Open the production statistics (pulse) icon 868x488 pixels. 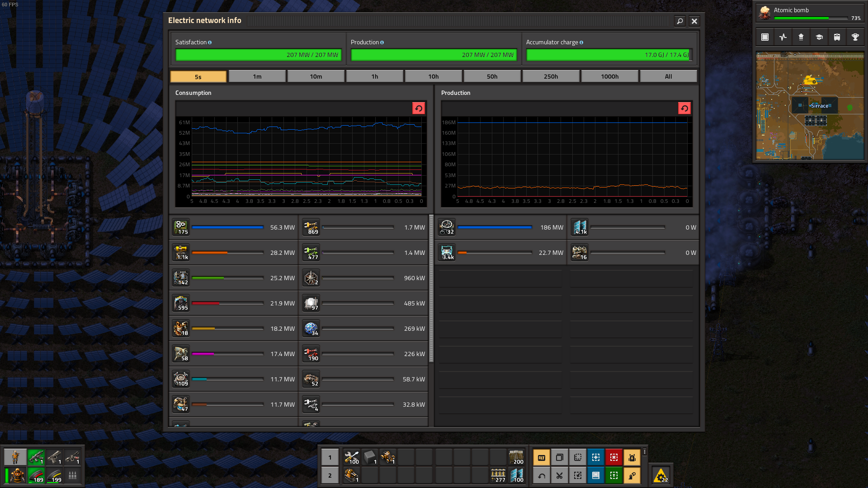click(x=783, y=37)
